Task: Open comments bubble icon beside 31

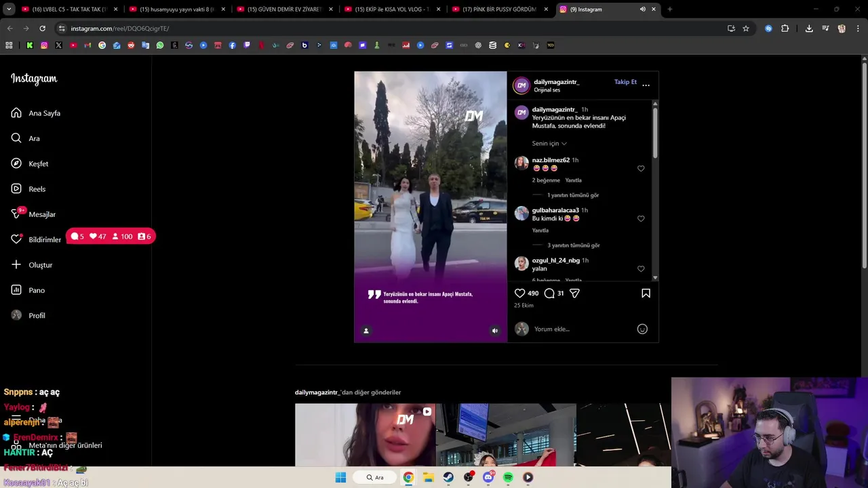Action: 549,293
